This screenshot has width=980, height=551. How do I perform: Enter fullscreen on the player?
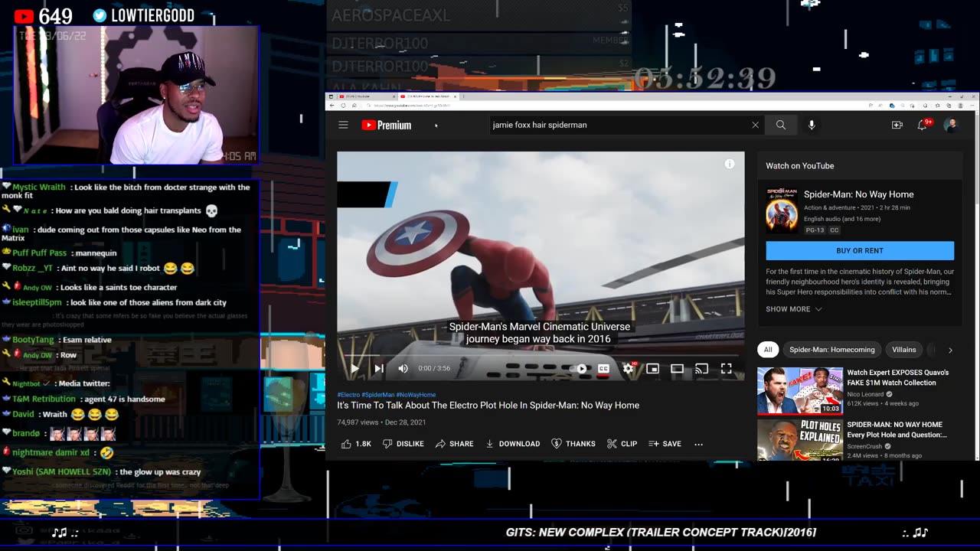[x=726, y=368]
